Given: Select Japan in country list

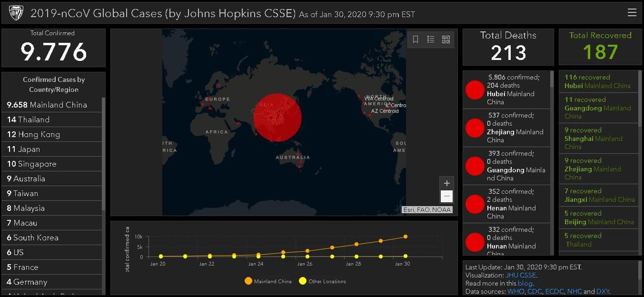Looking at the screenshot, I should 52,149.
